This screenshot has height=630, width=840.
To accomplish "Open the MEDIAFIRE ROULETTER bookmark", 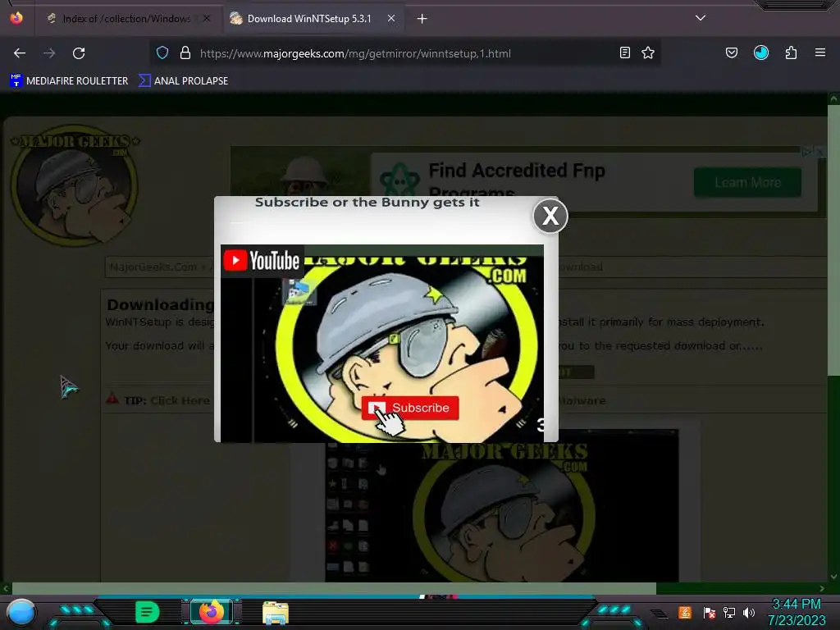I will click(x=69, y=81).
